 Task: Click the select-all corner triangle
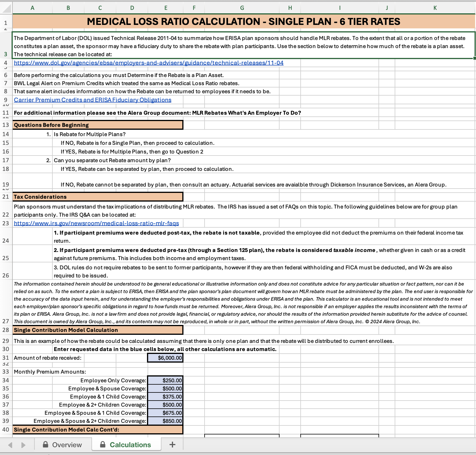coord(6,8)
